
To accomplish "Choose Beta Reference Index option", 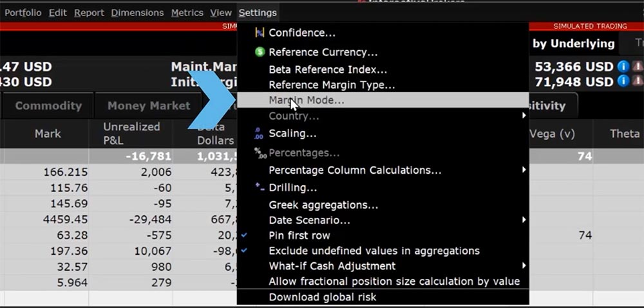I will (327, 69).
